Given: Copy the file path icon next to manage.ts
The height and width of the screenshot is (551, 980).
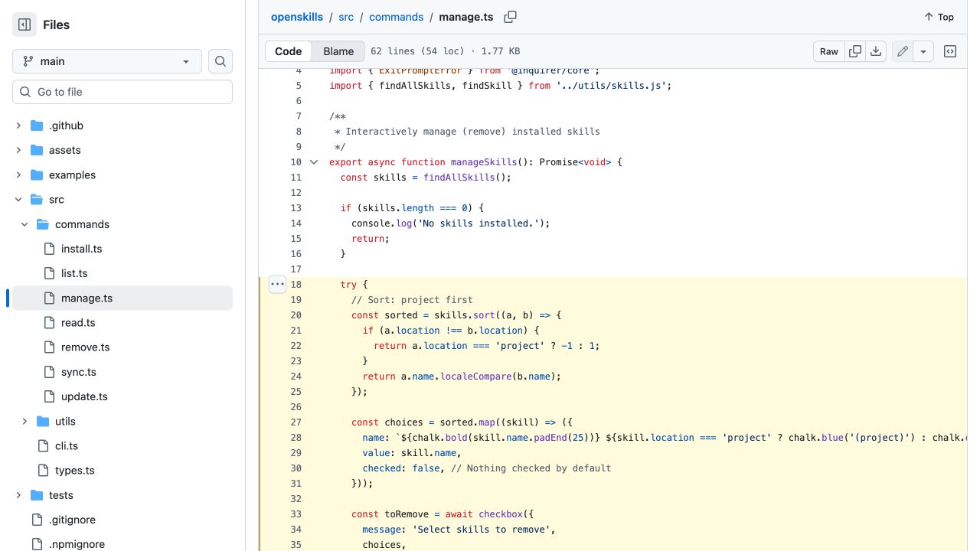Looking at the screenshot, I should (x=511, y=17).
